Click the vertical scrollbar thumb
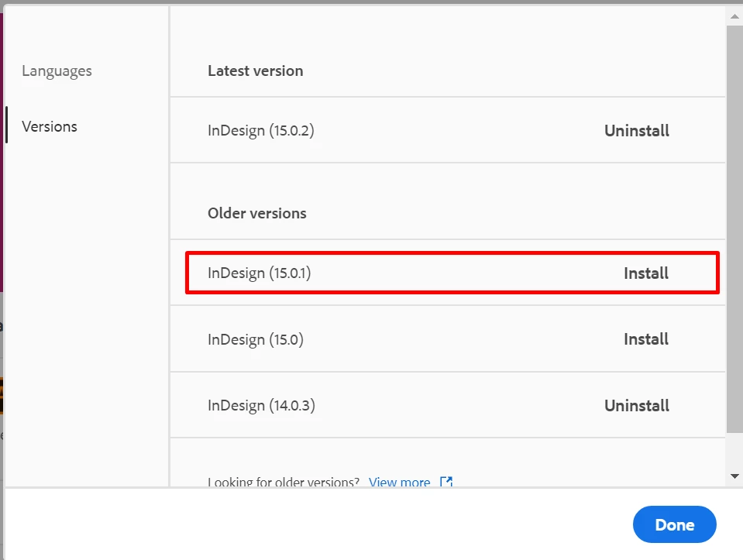This screenshot has height=560, width=743. [x=734, y=229]
